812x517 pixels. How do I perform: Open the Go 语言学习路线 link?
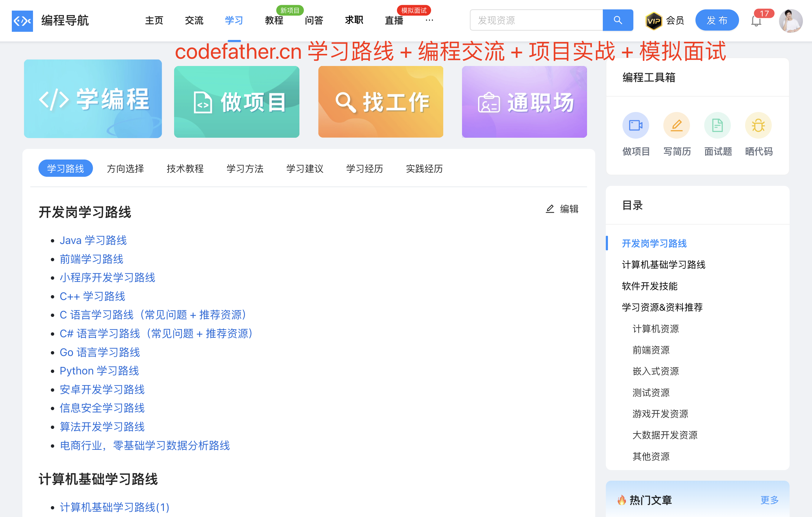point(100,352)
